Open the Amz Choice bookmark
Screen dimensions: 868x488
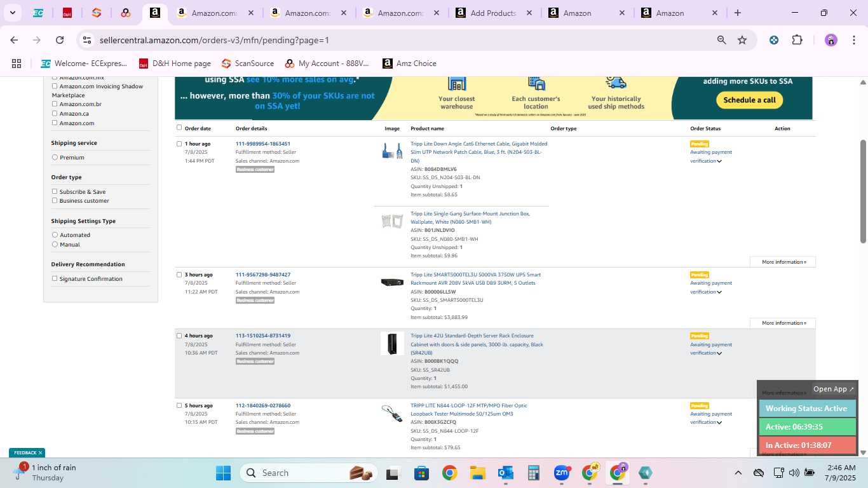pos(409,64)
